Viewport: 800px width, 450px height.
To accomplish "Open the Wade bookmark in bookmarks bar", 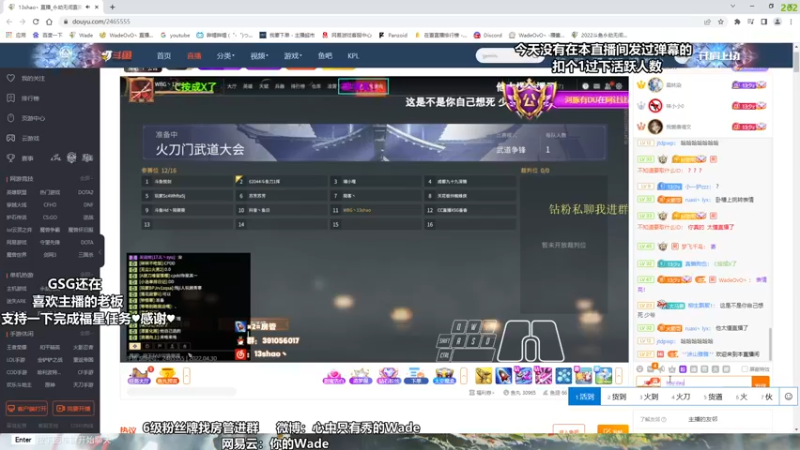I will point(81,35).
